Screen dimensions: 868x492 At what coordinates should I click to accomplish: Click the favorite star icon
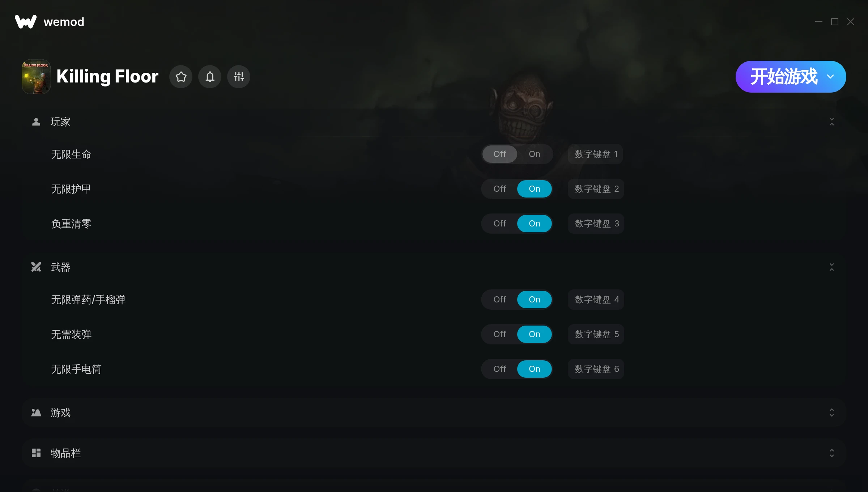coord(181,77)
